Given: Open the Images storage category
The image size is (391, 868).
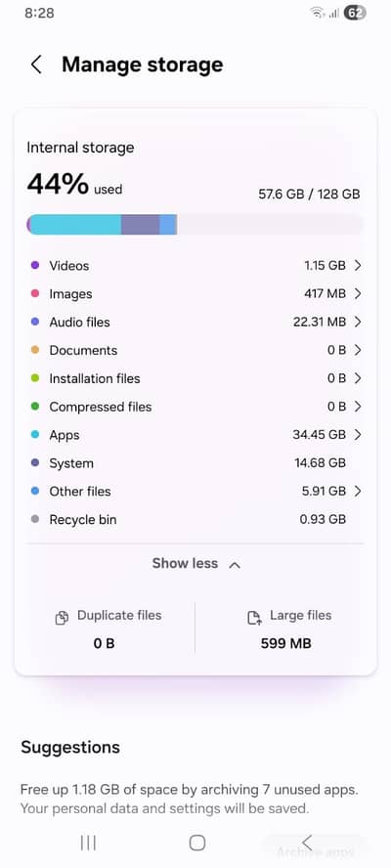Looking at the screenshot, I should (195, 294).
